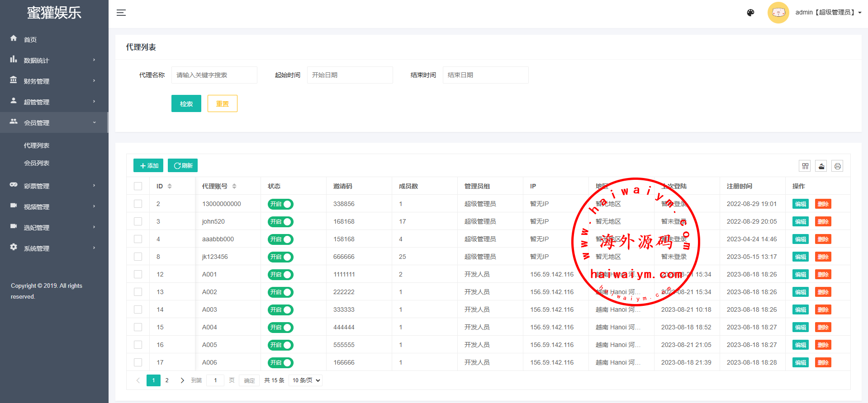
Task: Open the theme palette icon
Action: pyautogui.click(x=750, y=13)
